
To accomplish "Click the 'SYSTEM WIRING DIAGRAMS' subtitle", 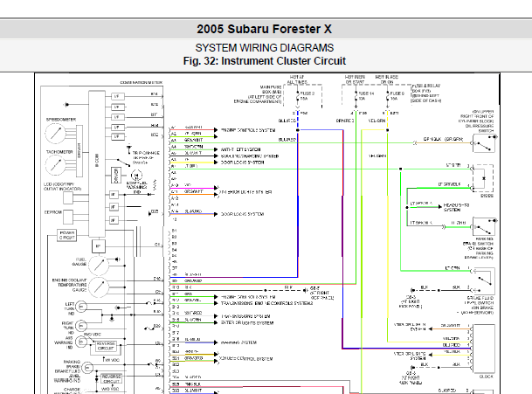I will pyautogui.click(x=265, y=47).
